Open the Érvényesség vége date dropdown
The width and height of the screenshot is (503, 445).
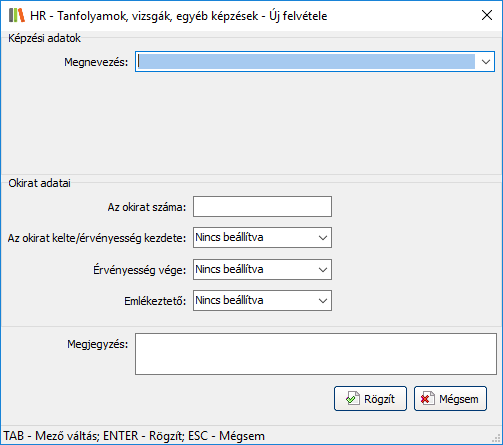pyautogui.click(x=323, y=269)
